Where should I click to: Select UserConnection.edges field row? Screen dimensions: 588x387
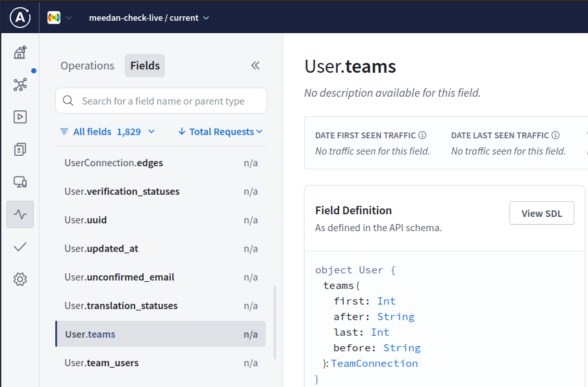pyautogui.click(x=161, y=163)
